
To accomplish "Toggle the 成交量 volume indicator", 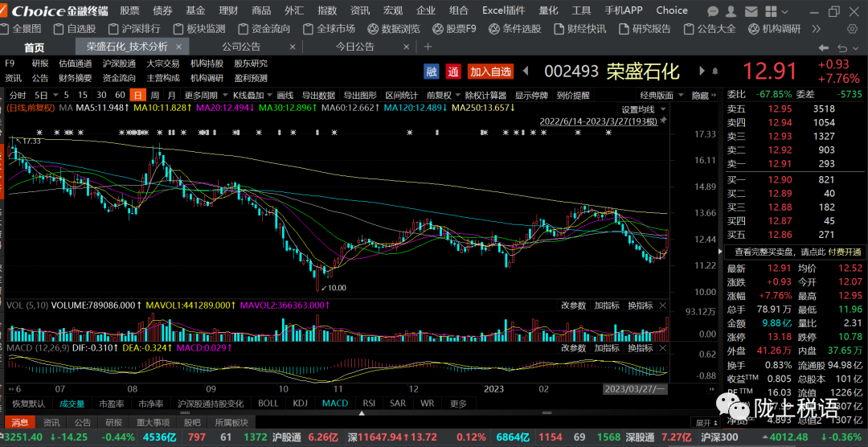I will pos(72,404).
